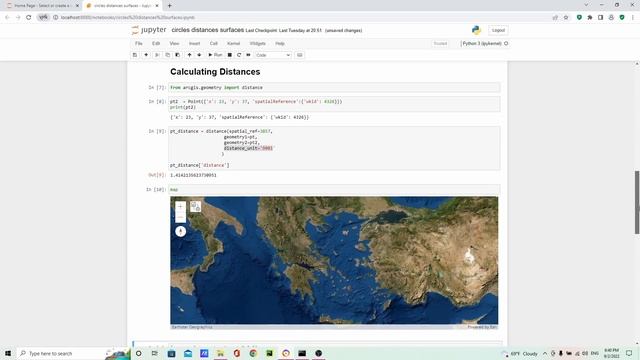640x360 pixels.
Task: Restart the kernel with circular arrow icon
Action: 239,55
